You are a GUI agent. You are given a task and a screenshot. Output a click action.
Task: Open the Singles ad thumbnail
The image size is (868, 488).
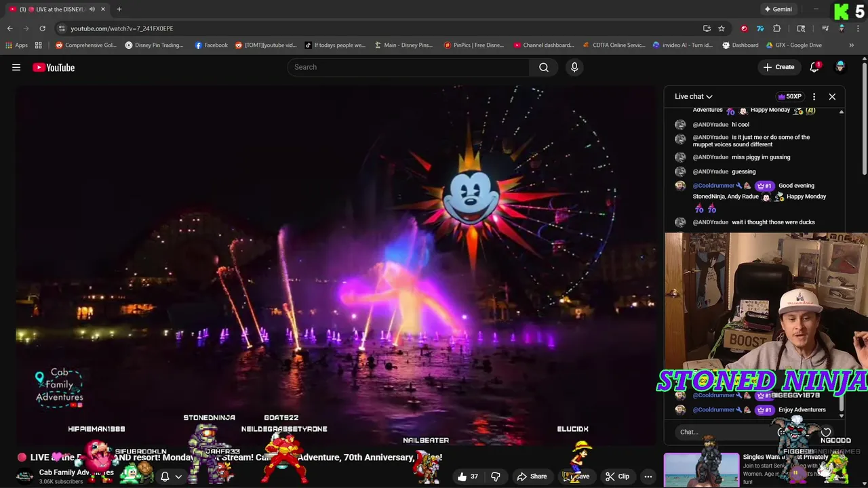[701, 470]
